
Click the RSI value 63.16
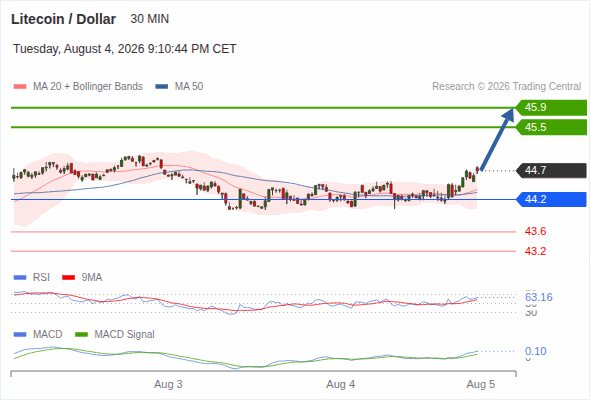coord(539,297)
